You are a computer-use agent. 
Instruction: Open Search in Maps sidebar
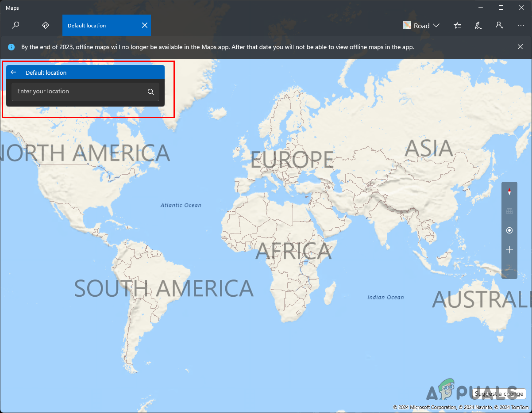coord(15,25)
